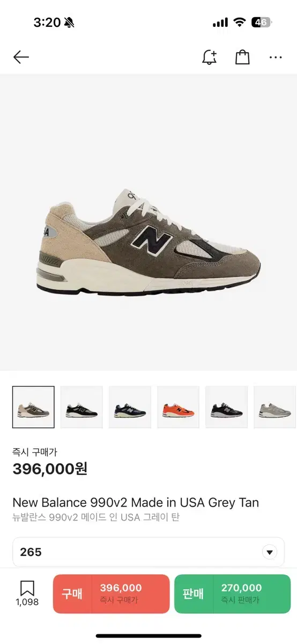Tap the Wi-Fi status icon
Image resolution: width=297 pixels, height=644 pixels.
240,23
